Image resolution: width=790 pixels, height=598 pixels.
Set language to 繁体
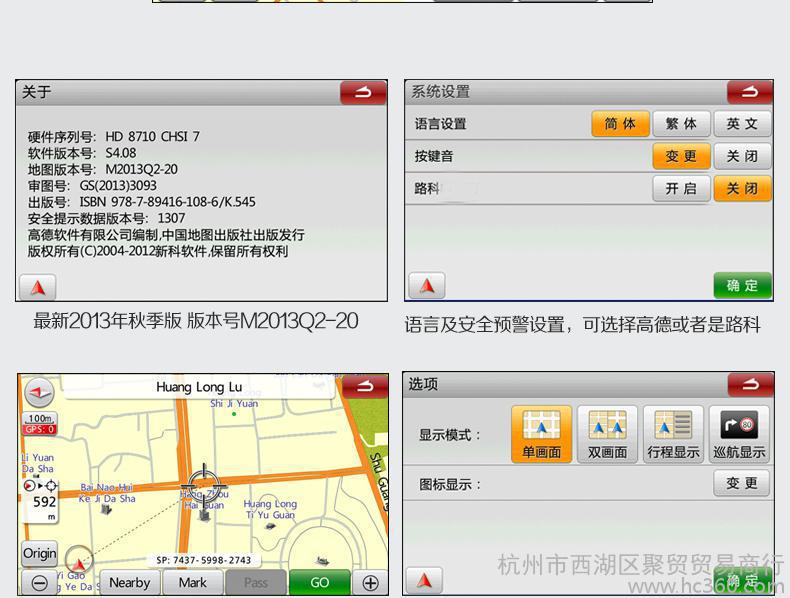pos(681,124)
